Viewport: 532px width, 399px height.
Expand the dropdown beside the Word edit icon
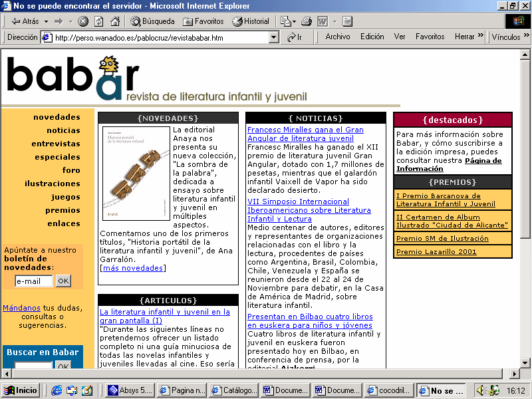click(x=334, y=21)
